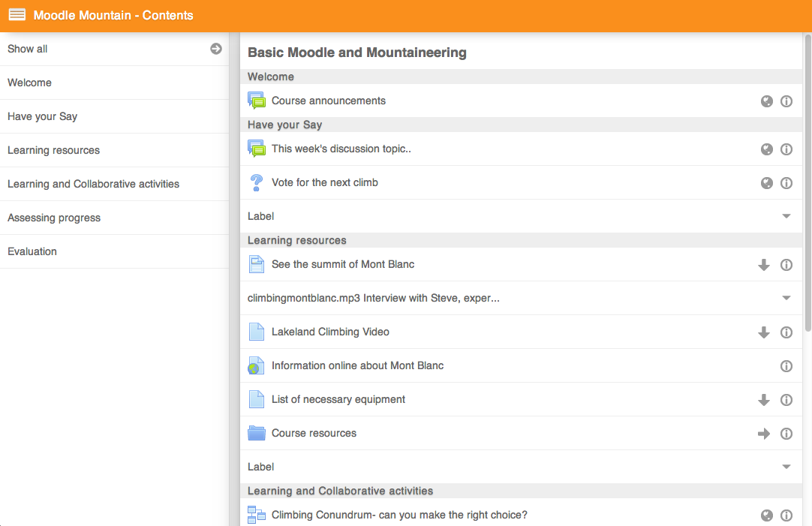The height and width of the screenshot is (526, 812).
Task: Open Vote for the next climb globe icon
Action: click(x=766, y=183)
